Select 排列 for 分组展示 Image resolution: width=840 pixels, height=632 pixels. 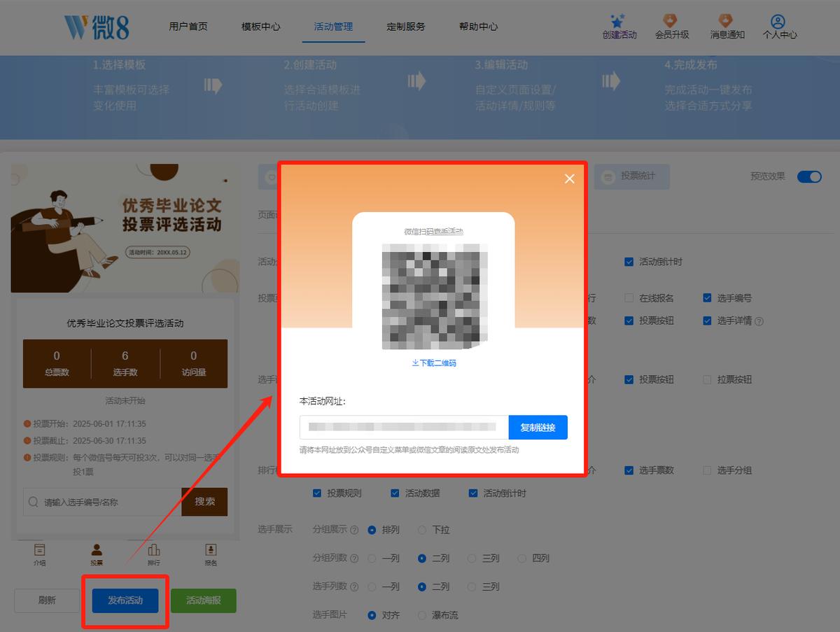(372, 530)
